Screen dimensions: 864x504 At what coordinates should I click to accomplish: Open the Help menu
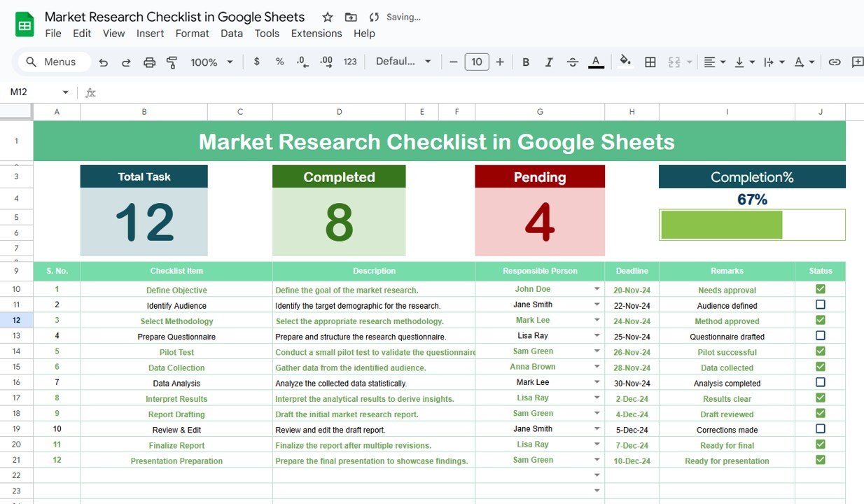[364, 34]
